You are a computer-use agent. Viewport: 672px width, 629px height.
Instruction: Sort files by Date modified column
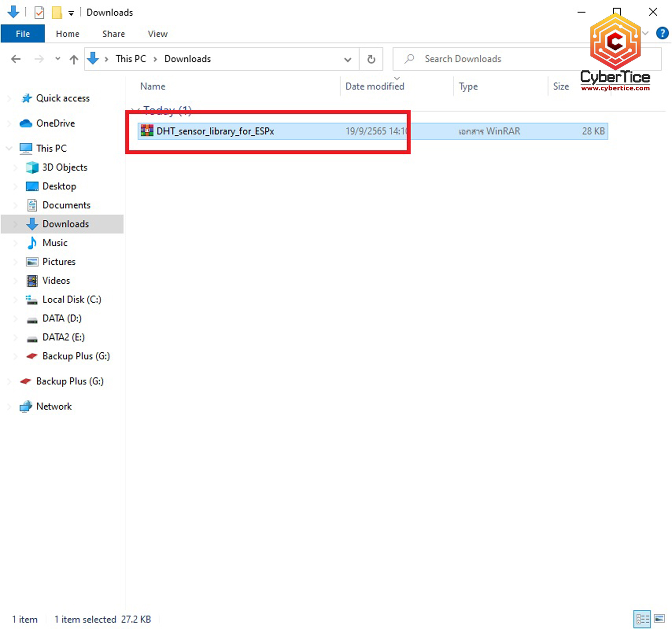[x=375, y=86]
